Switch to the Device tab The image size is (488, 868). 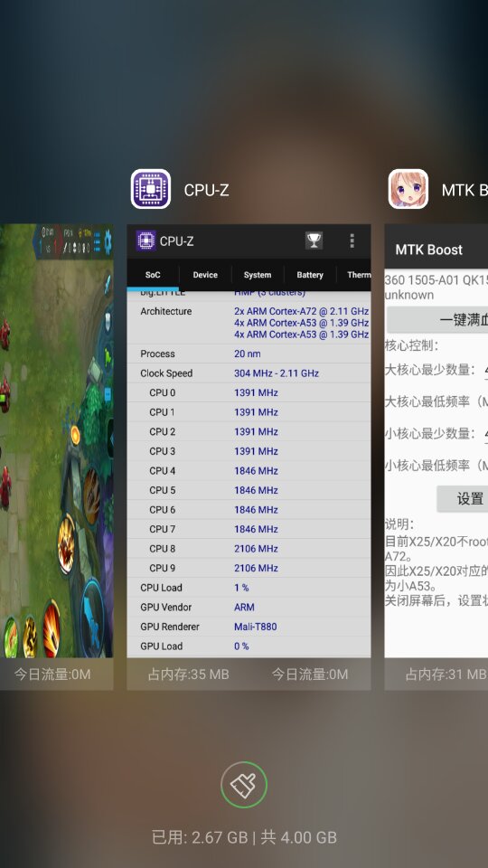[x=205, y=275]
